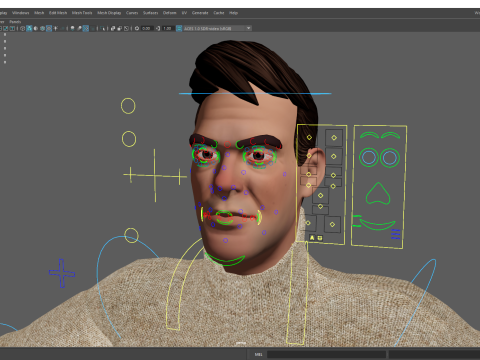This screenshot has height=360, width=480.
Task: Open the Mesh menu
Action: (x=39, y=13)
